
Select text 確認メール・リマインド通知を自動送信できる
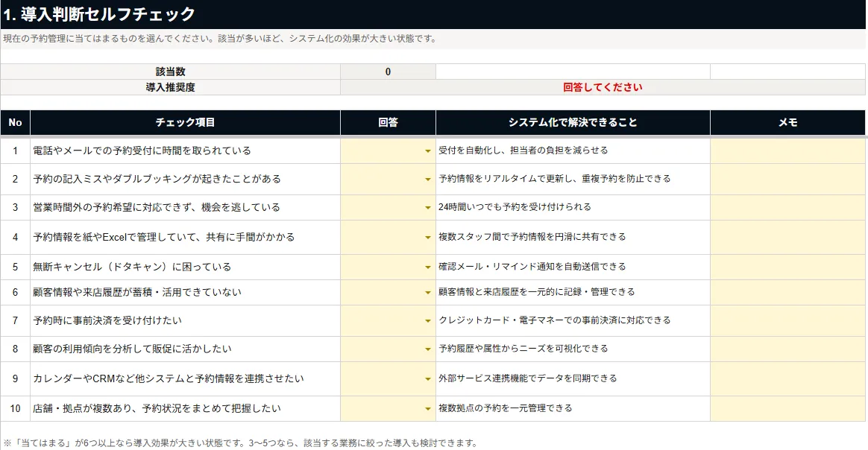(532, 267)
